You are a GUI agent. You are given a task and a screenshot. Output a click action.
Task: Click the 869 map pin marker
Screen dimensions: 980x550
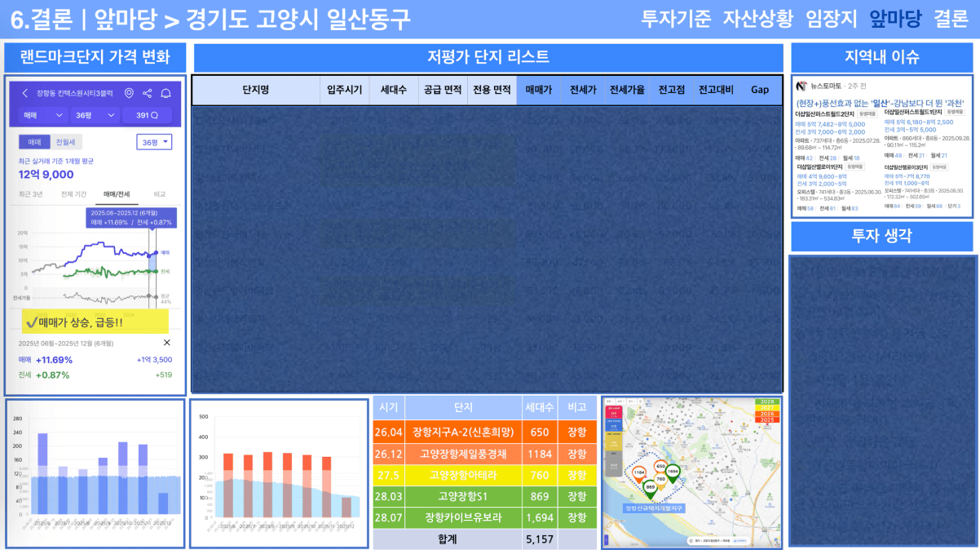(650, 487)
